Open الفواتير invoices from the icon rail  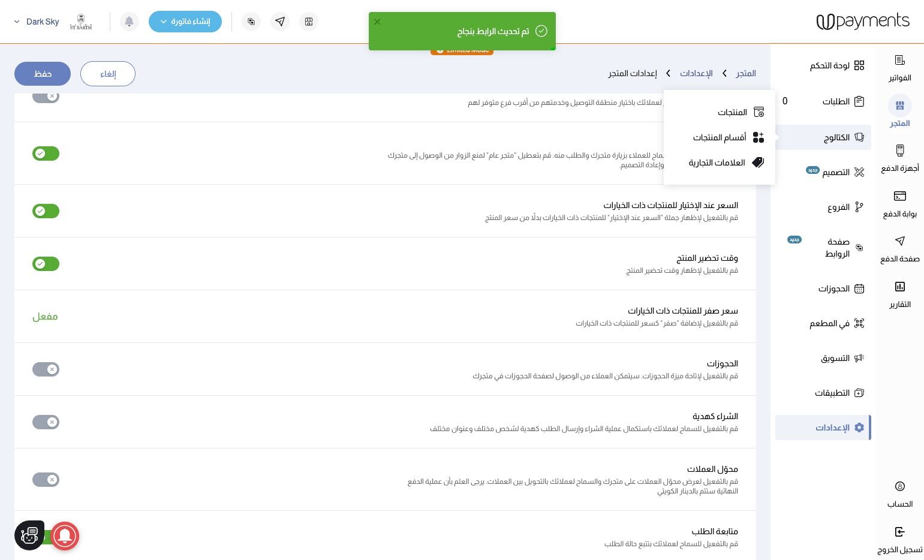click(x=899, y=60)
